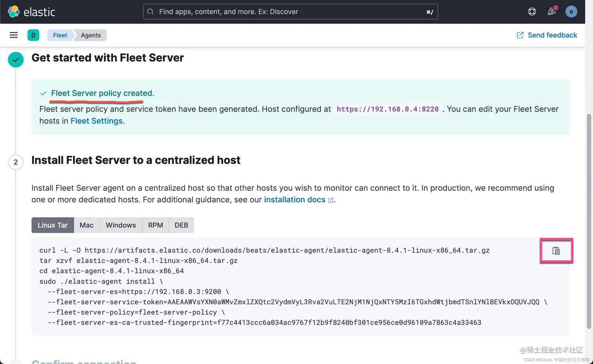Click 'Install Fleet Server to a centralized host' heading
The width and height of the screenshot is (593, 364).
136,160
